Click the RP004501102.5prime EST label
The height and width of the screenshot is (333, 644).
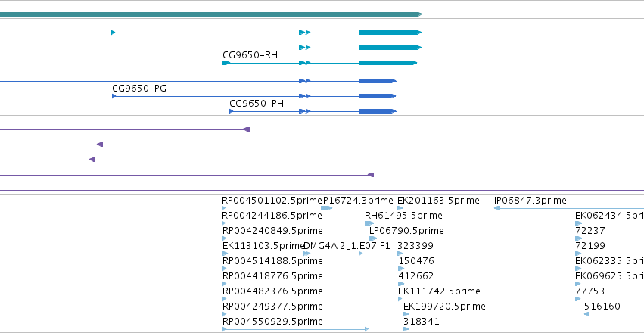pos(272,201)
